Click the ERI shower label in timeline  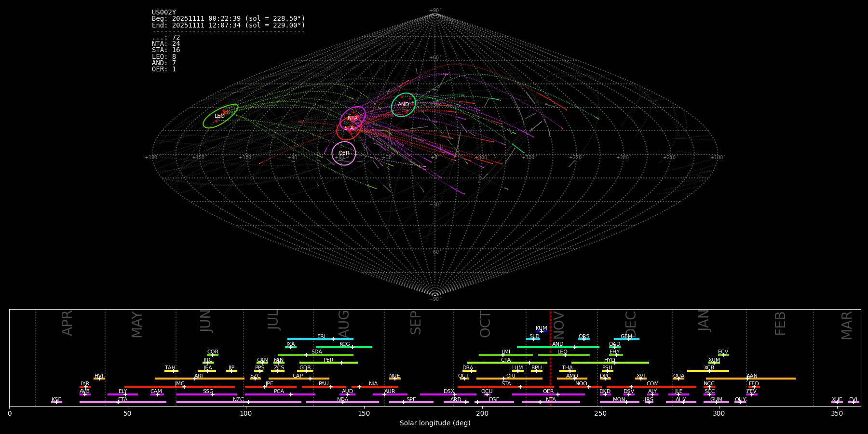tap(322, 337)
